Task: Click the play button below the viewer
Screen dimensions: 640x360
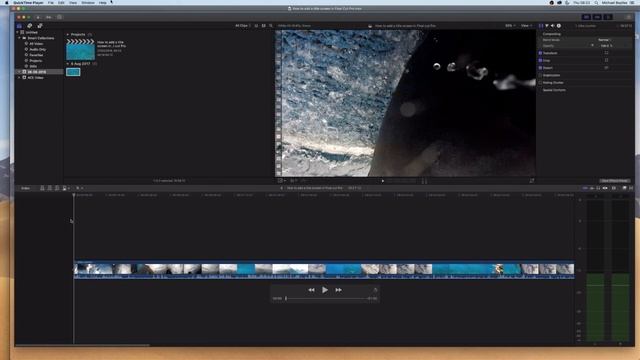Action: coord(382,180)
